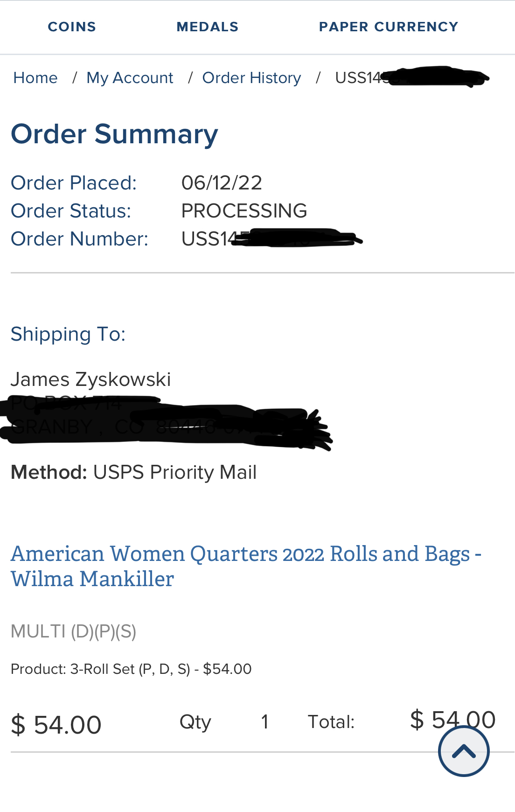Return to Order History breadcrumb
The width and height of the screenshot is (515, 812).
pyautogui.click(x=251, y=77)
